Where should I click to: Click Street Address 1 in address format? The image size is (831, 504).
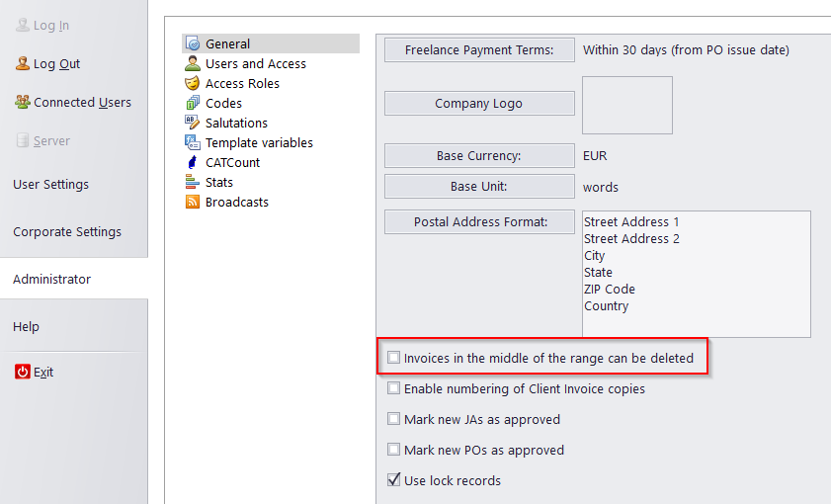[631, 221]
